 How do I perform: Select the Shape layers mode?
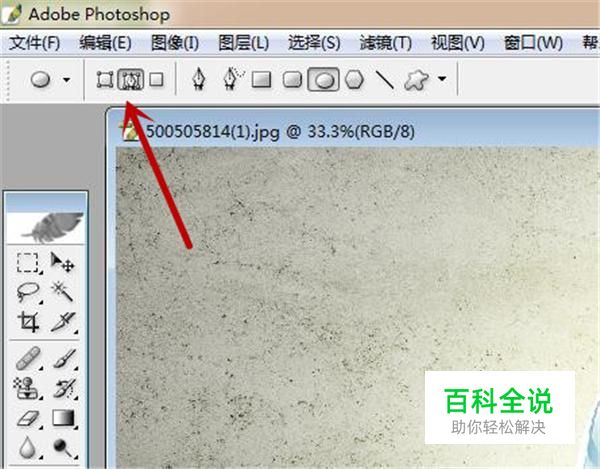coord(104,80)
